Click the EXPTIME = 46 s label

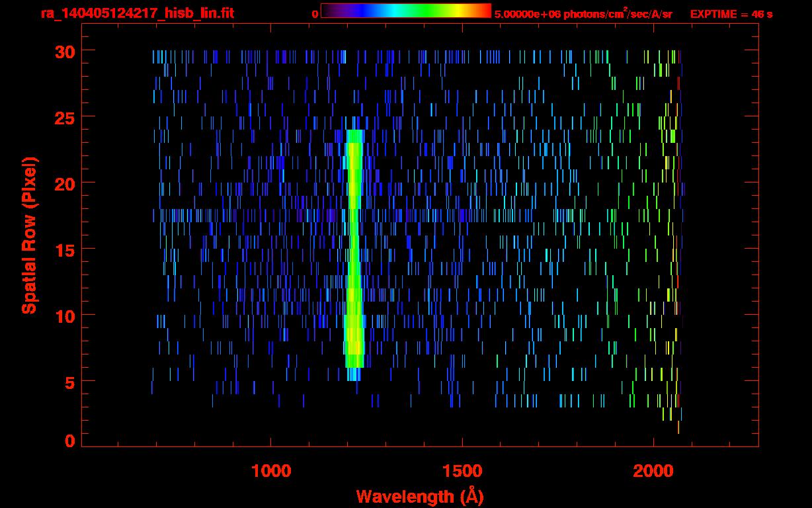point(731,14)
